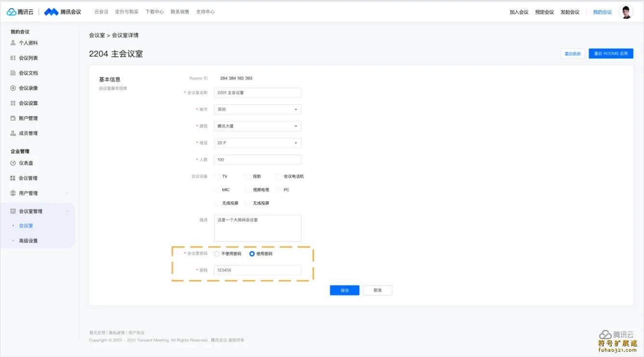Screen dimensions: 644x357
Task: Click the 个人资料 profile icon in sidebar
Action: point(13,43)
